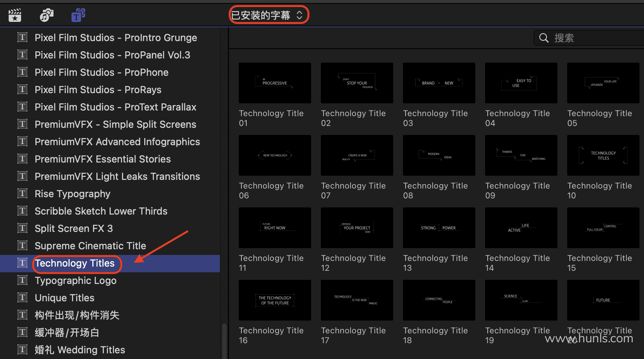
Task: Click title icon beside Split Screen FX 3
Action: [23, 228]
